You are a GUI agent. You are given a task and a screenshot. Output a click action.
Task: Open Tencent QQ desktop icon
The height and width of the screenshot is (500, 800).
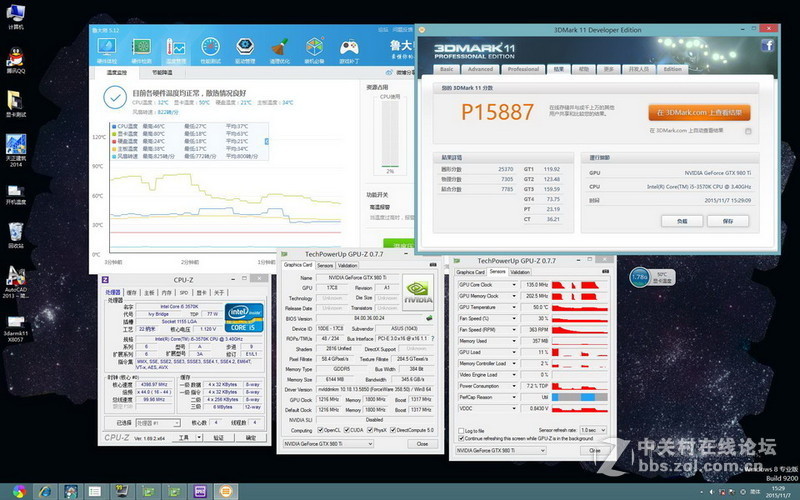tap(16, 60)
